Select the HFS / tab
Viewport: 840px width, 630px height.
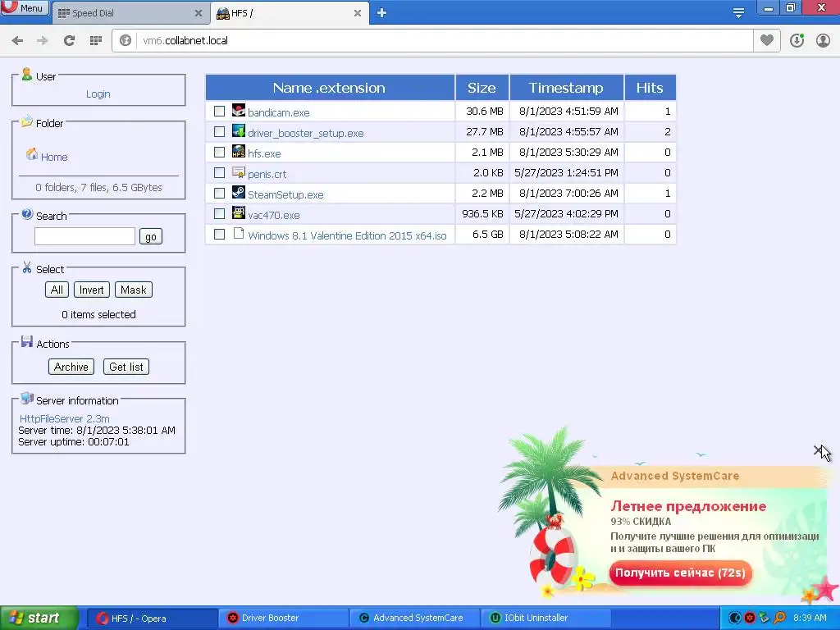[290, 13]
